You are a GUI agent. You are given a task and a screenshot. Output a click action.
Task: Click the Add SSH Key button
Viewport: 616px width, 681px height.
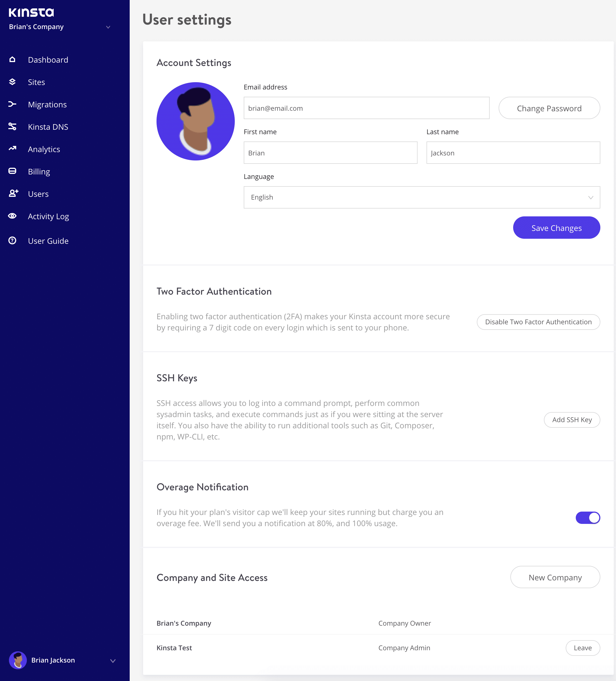tap(572, 419)
